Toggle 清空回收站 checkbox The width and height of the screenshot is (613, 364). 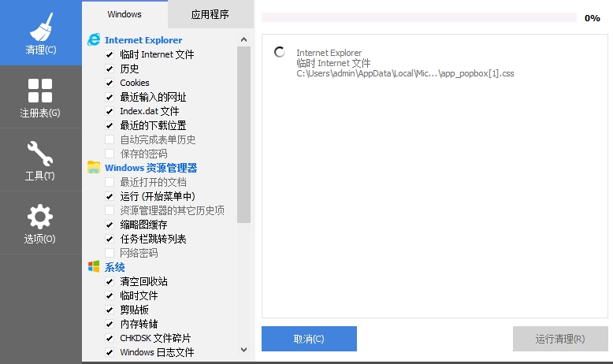[110, 281]
